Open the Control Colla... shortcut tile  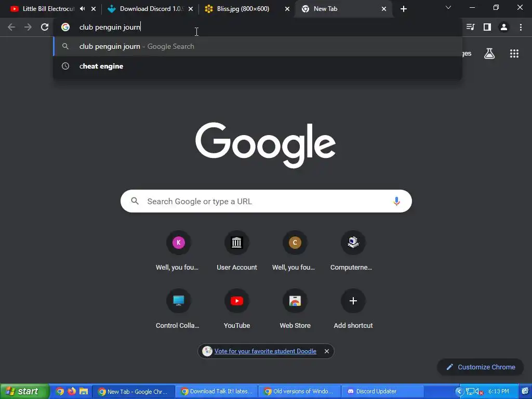(x=179, y=309)
